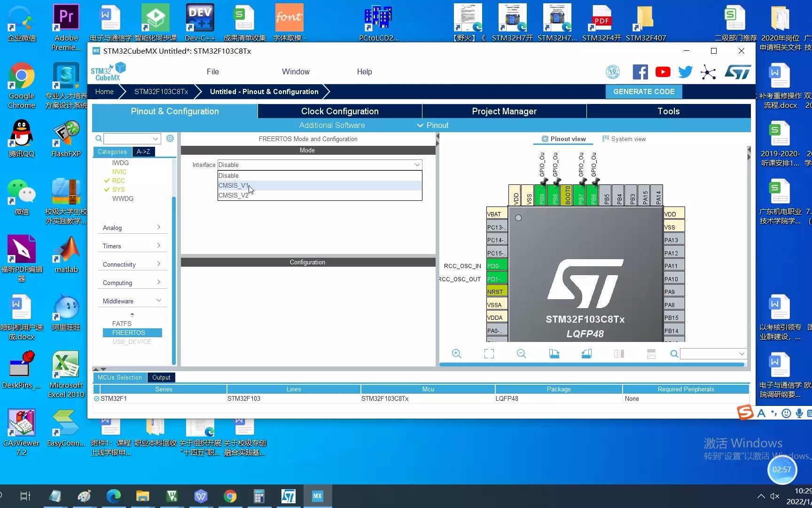This screenshot has height=508, width=812.
Task: Select FATFS middleware
Action: (x=122, y=324)
